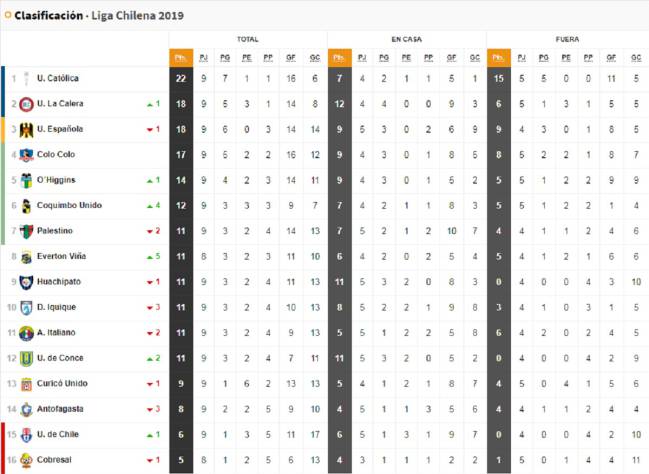
Task: Click the O'Higgins team crest
Action: (25, 181)
